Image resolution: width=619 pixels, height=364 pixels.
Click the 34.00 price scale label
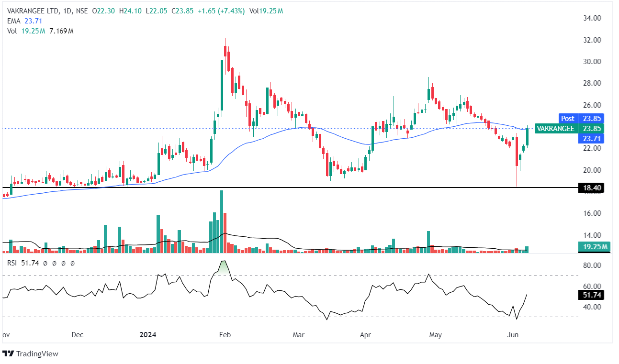(x=591, y=18)
